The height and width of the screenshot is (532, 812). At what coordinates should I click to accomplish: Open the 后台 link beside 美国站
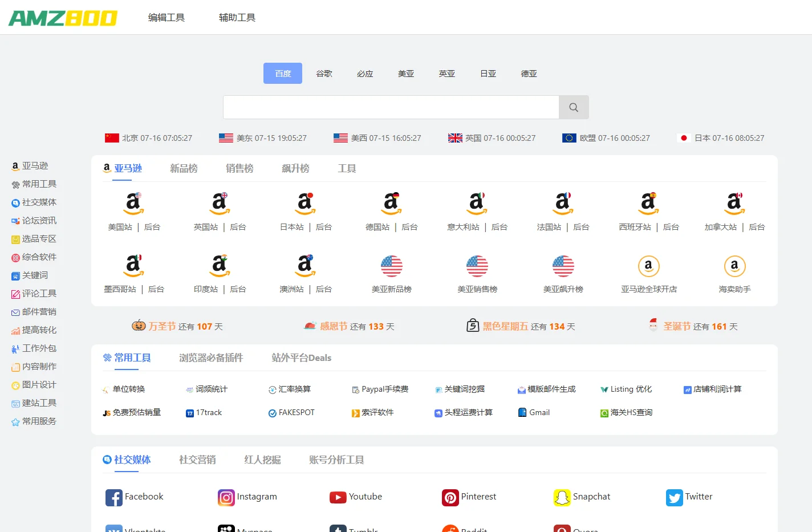[152, 227]
